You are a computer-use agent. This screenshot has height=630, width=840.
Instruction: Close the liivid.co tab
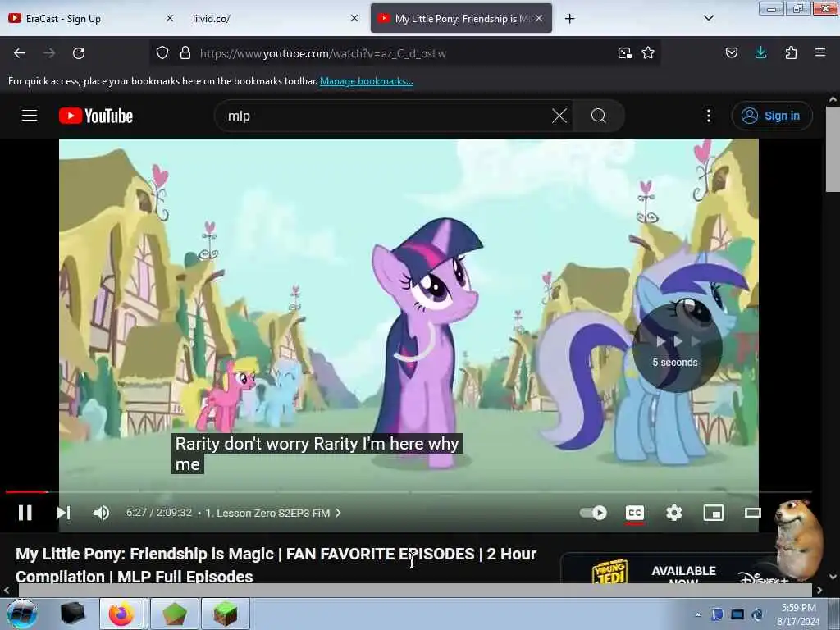(x=354, y=18)
